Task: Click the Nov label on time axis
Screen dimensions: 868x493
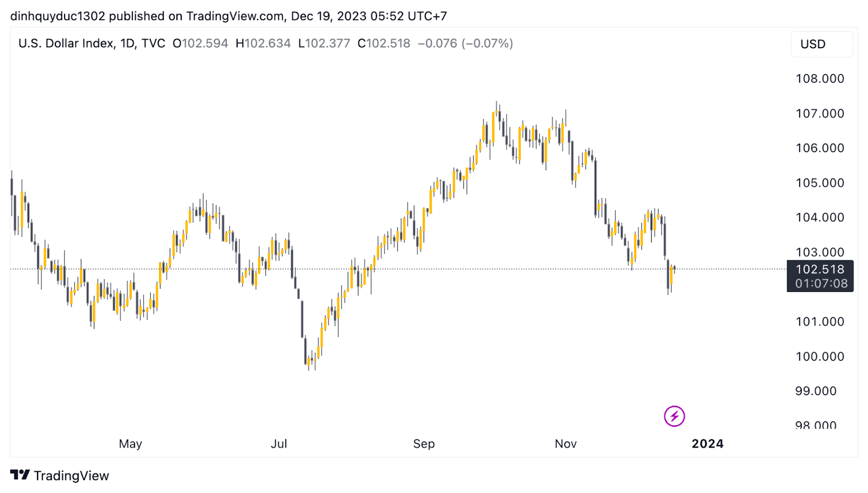Action: point(565,444)
